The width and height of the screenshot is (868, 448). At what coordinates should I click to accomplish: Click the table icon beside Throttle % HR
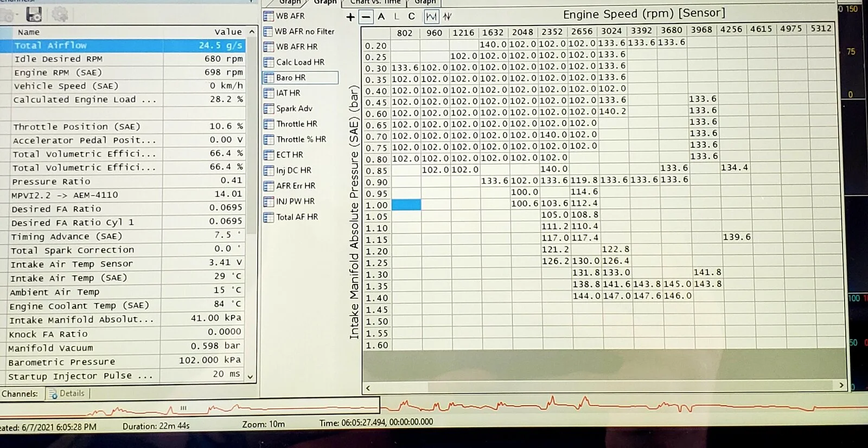coord(269,140)
